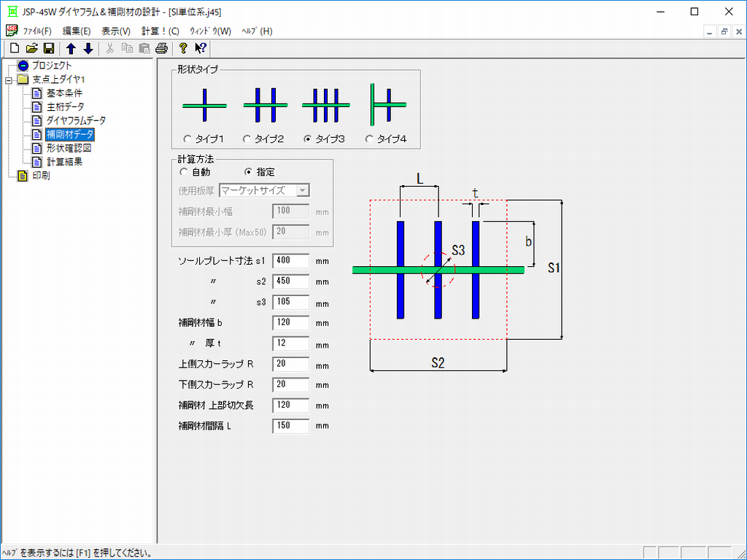This screenshot has height=560, width=747.
Task: Open the 使用板厚 dropdown
Action: pyautogui.click(x=303, y=190)
